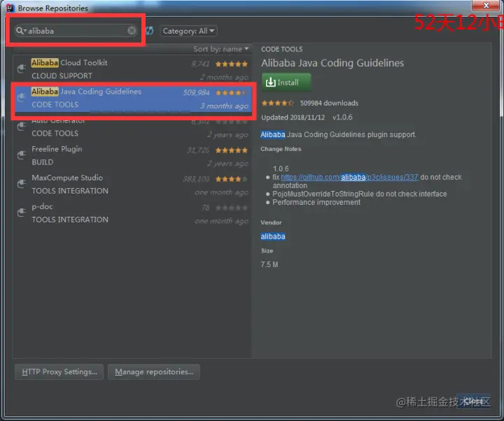Click plugin icon beside p-doc entry

(22, 213)
